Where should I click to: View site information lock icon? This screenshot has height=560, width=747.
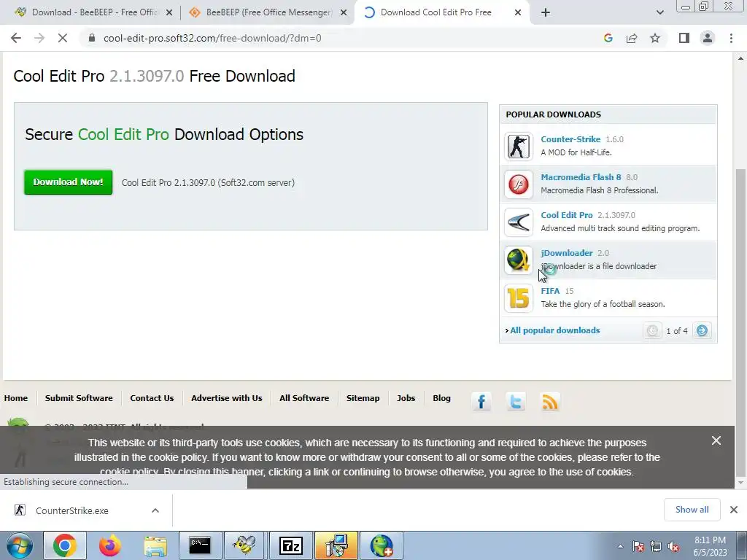click(92, 38)
